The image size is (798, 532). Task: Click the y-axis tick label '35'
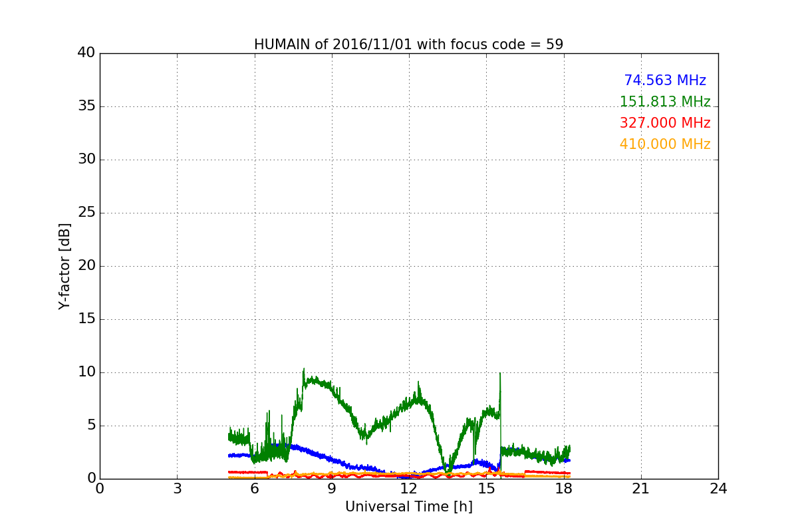[86, 106]
